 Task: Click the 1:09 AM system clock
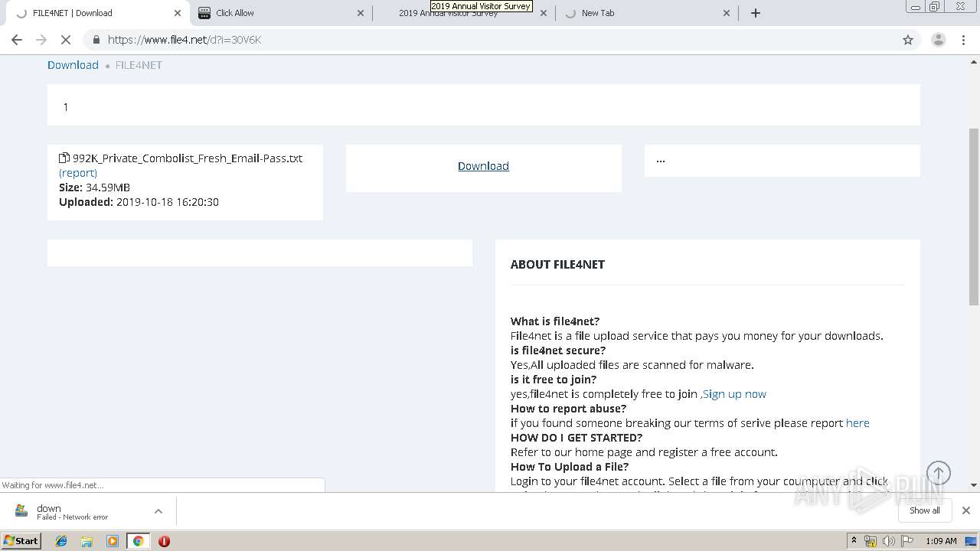pos(941,541)
